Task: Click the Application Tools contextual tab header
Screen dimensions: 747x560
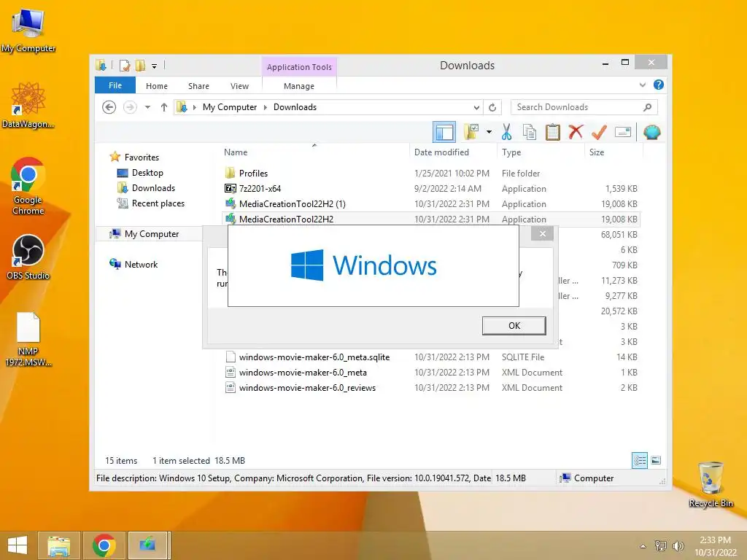Action: [299, 66]
